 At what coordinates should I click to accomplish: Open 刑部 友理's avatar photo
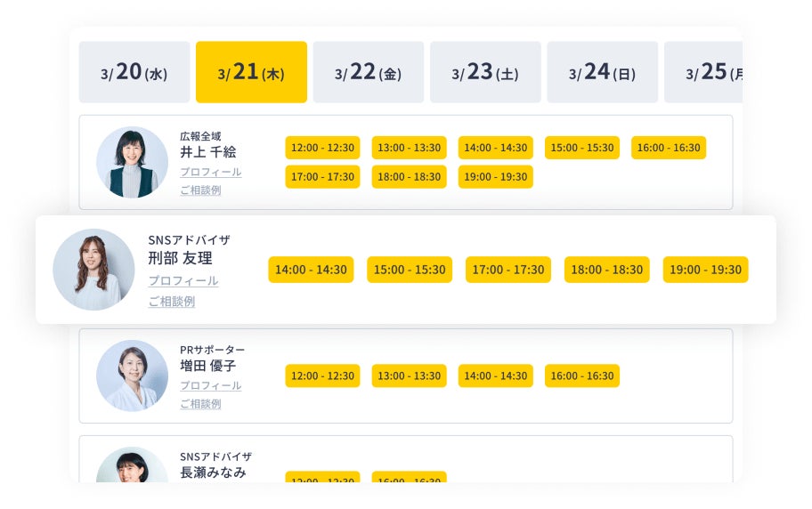[x=93, y=270]
